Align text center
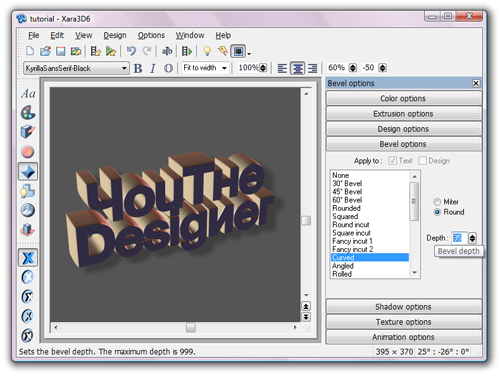Viewport: 500px width, 376px height. pos(297,68)
